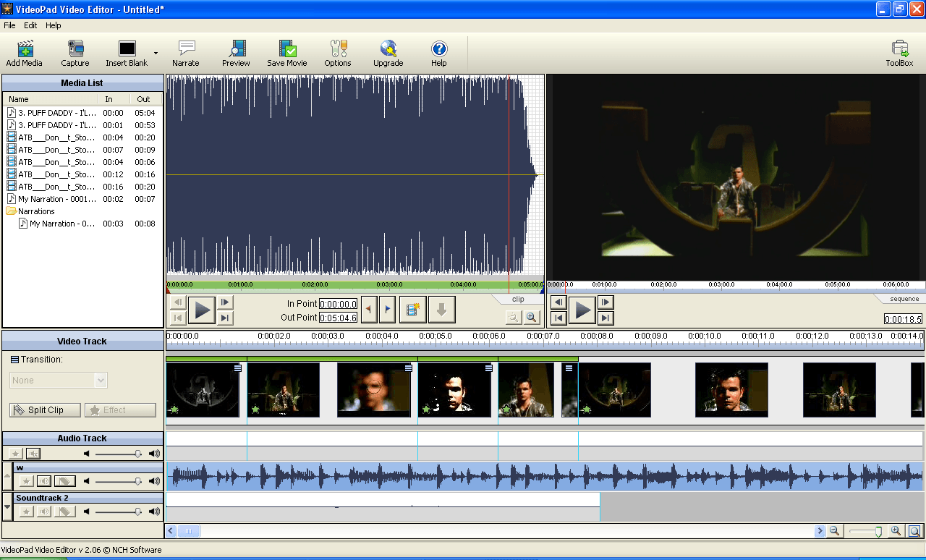
Task: Open the Transition dropdown showing None
Action: (x=101, y=381)
